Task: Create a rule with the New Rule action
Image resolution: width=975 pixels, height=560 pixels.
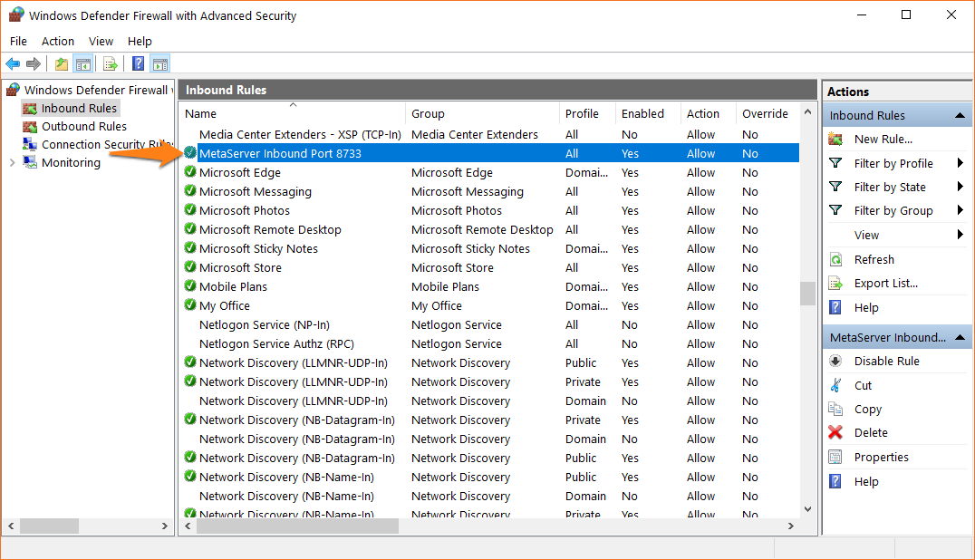Action: [x=883, y=140]
